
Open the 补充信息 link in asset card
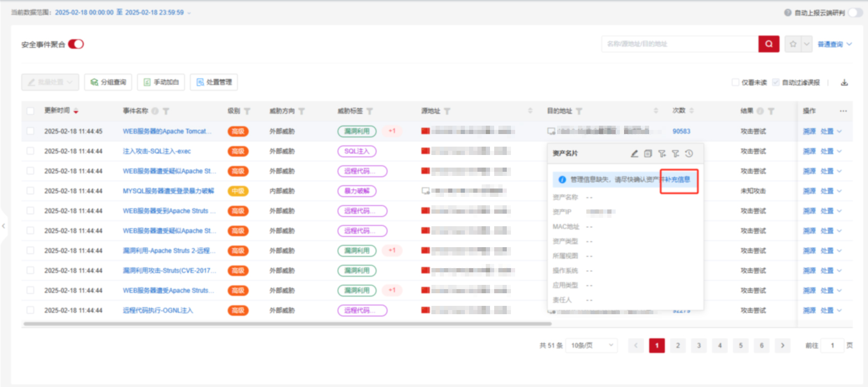(678, 180)
